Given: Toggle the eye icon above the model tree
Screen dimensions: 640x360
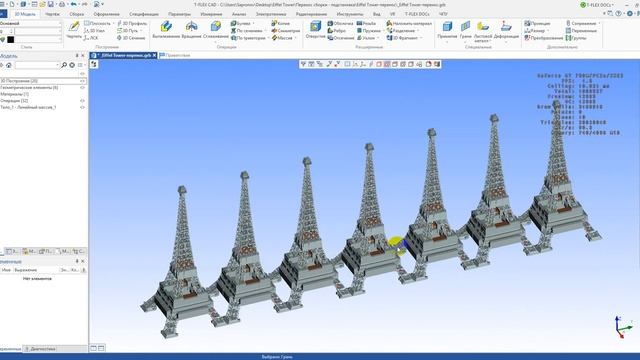Looking at the screenshot, I should (82, 73).
